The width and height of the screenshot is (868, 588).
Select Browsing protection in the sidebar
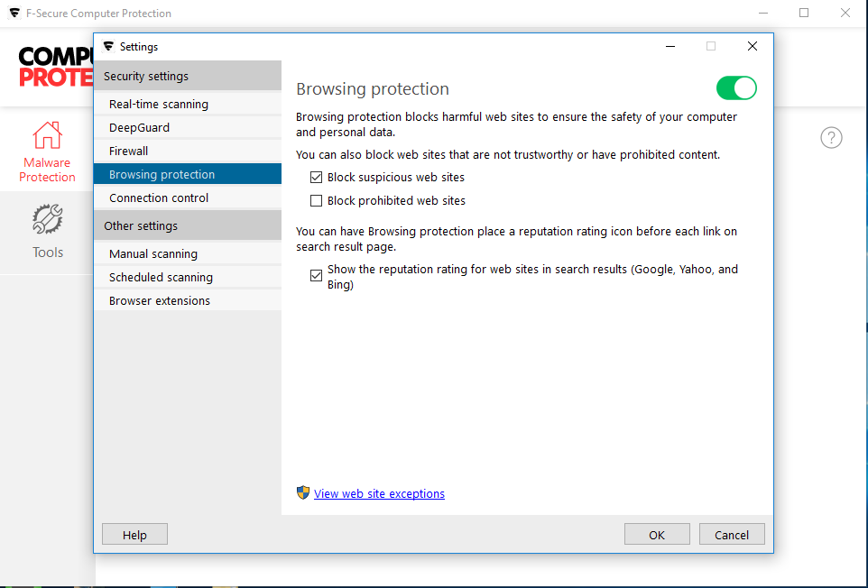coord(188,174)
